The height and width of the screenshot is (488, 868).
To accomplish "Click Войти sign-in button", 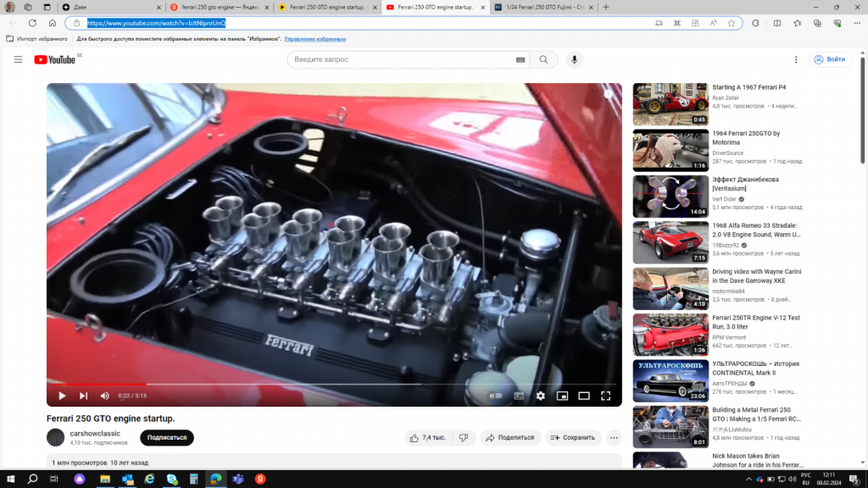I will (830, 59).
